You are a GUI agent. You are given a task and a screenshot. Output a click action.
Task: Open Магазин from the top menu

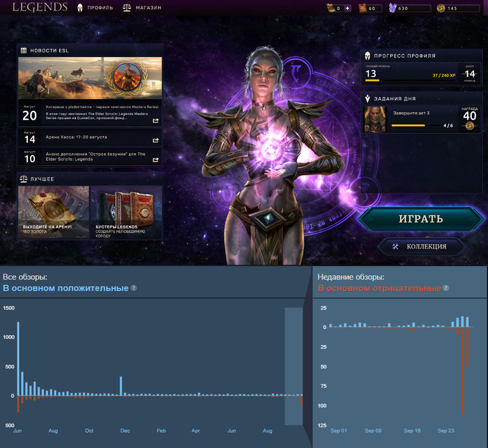tap(142, 8)
